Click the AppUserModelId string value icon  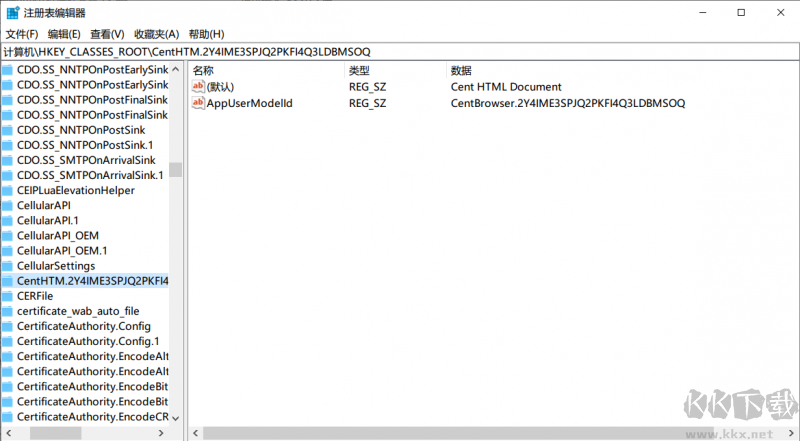tap(198, 103)
